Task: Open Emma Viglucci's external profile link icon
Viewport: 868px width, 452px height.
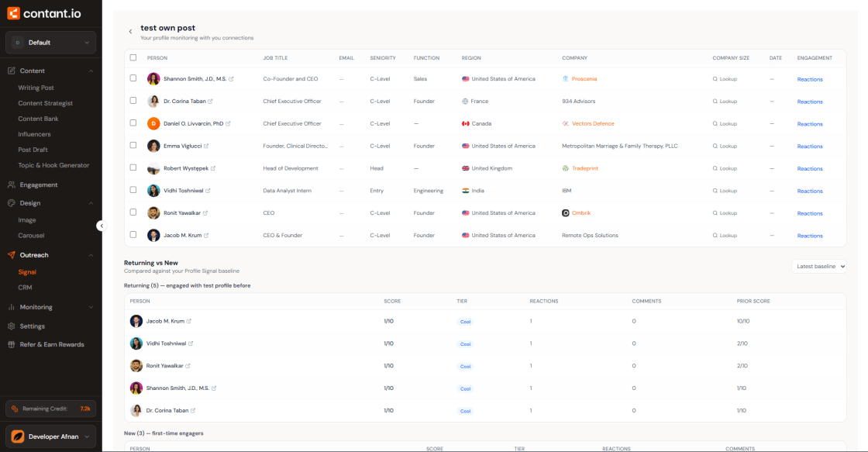Action: (x=206, y=147)
